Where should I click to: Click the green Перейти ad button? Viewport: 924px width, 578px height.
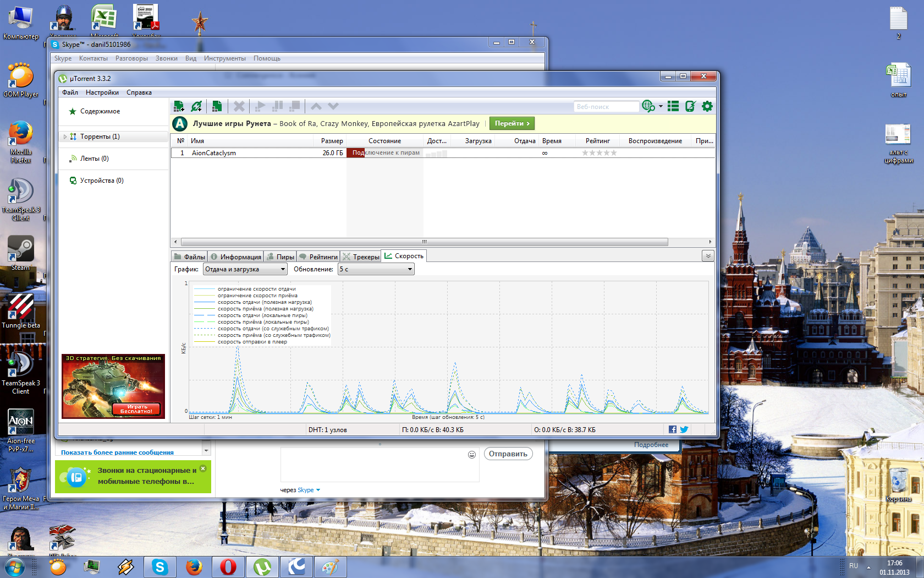512,123
